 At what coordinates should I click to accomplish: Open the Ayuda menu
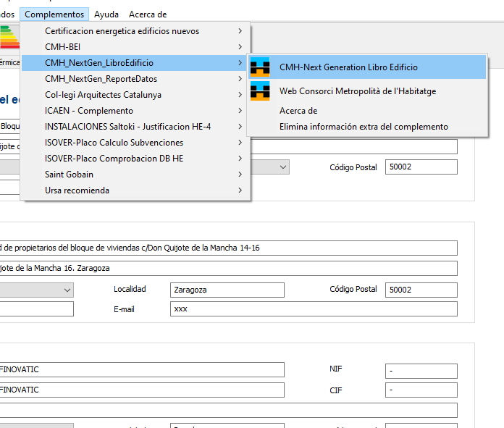pos(106,14)
